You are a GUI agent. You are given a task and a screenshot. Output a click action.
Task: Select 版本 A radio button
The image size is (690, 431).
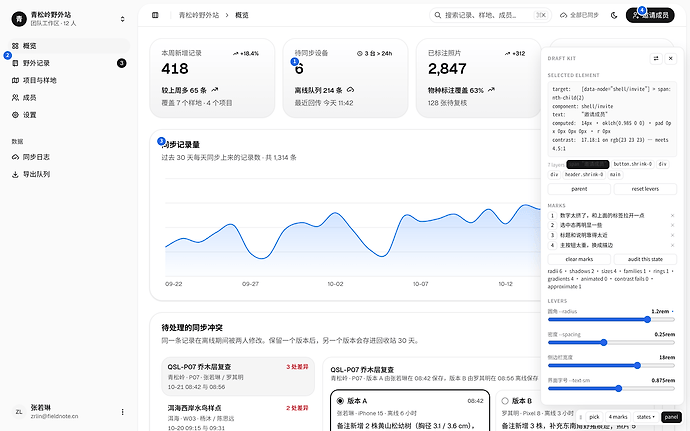pyautogui.click(x=340, y=401)
